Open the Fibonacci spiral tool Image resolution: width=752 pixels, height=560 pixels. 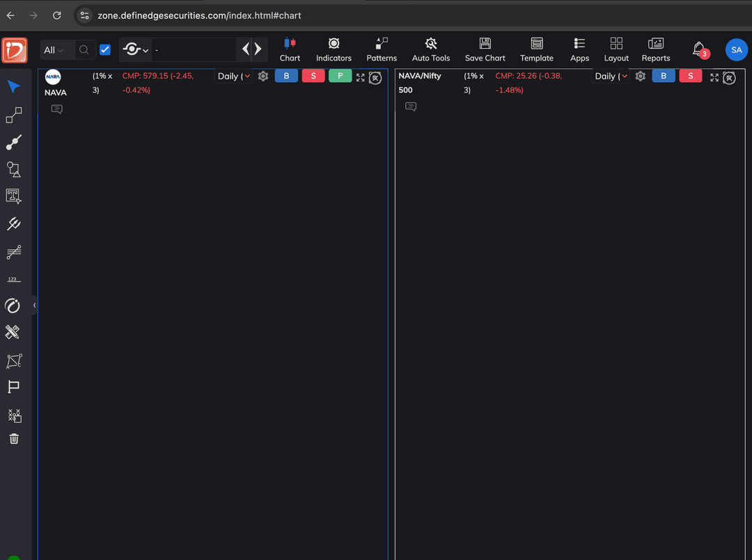click(13, 306)
